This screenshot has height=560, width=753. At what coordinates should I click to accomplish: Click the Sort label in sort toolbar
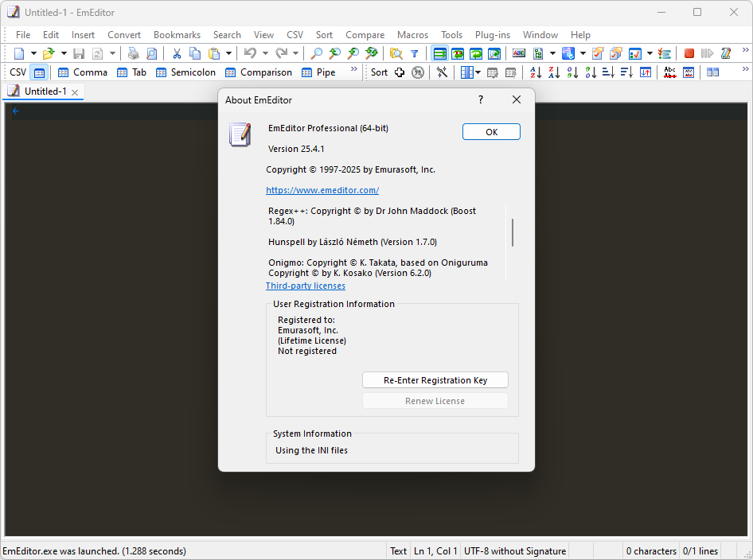tap(379, 72)
